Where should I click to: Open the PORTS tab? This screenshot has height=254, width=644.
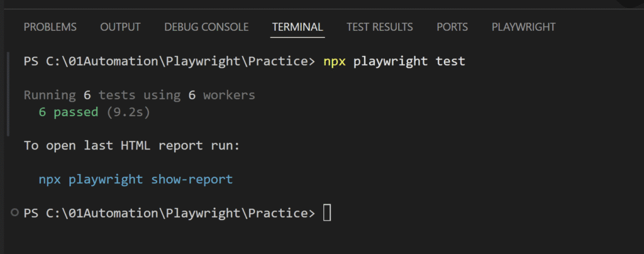point(452,27)
